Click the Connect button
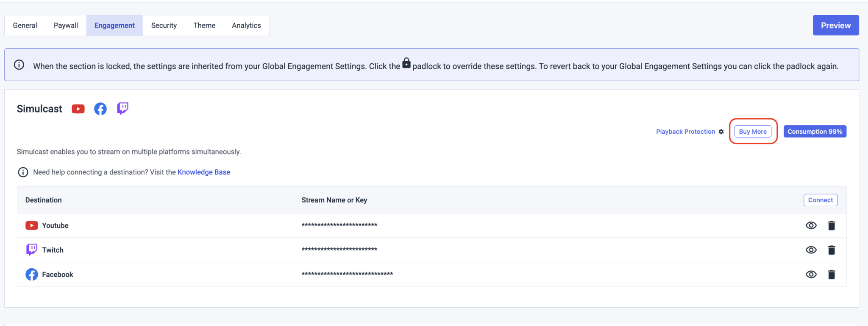The width and height of the screenshot is (868, 326). (820, 200)
